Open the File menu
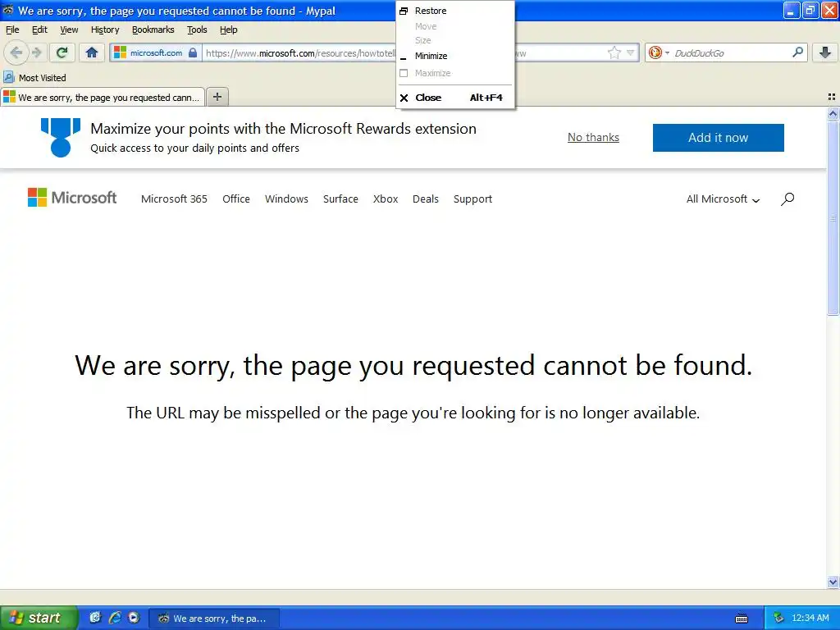The image size is (840, 630). [12, 30]
